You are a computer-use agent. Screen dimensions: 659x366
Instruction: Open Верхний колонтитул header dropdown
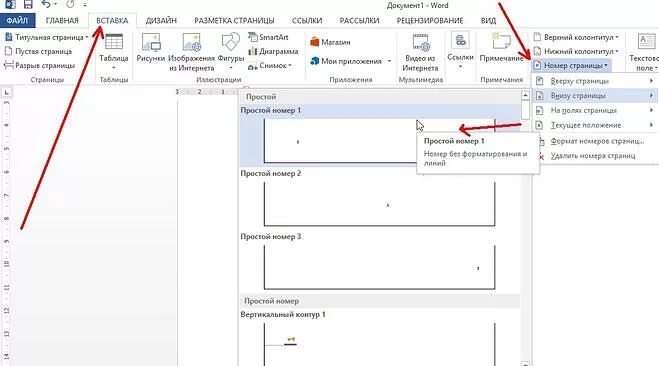(x=576, y=37)
